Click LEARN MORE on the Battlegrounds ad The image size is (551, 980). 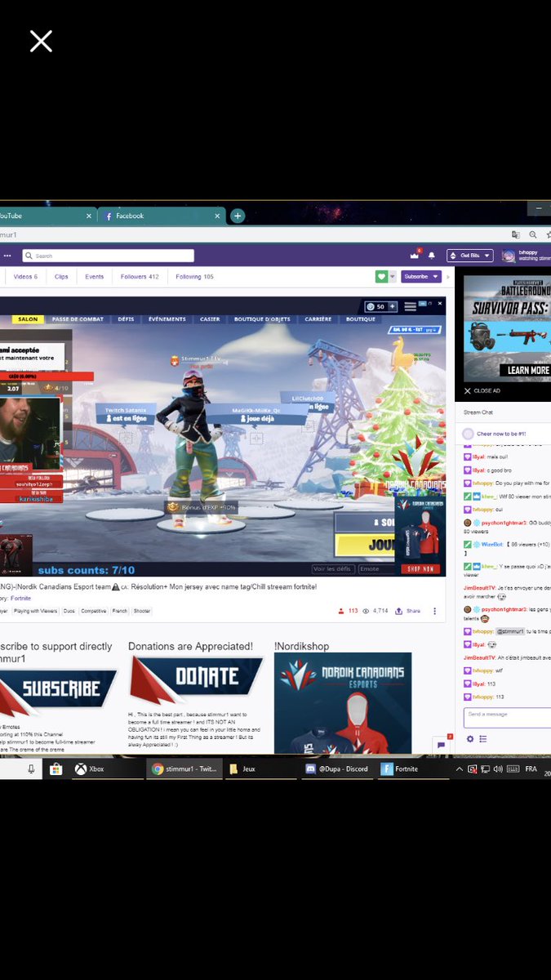(528, 370)
